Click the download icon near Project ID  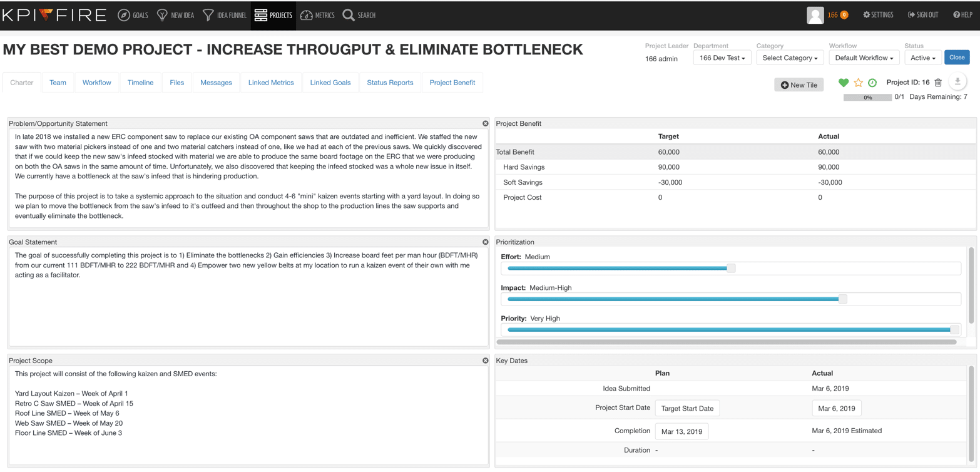click(957, 81)
